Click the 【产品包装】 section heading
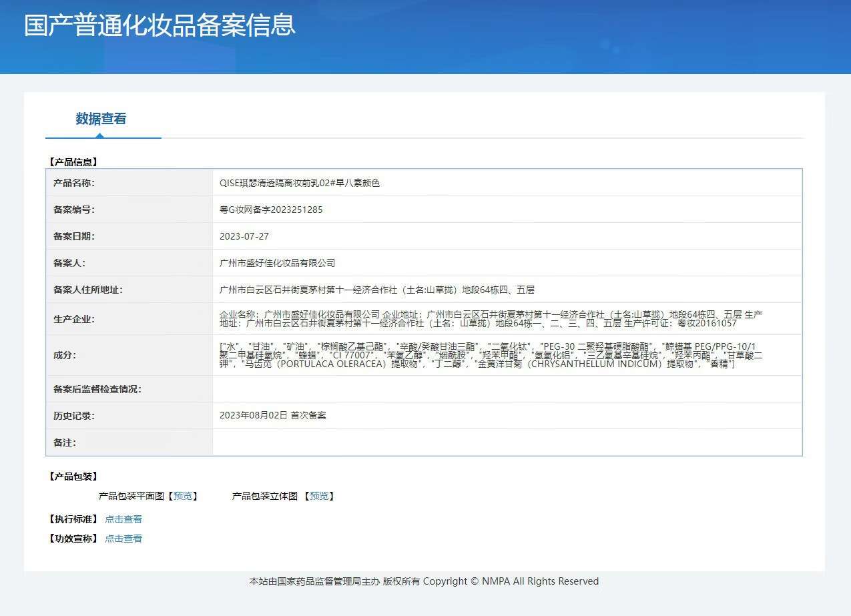851x616 pixels. click(x=73, y=476)
